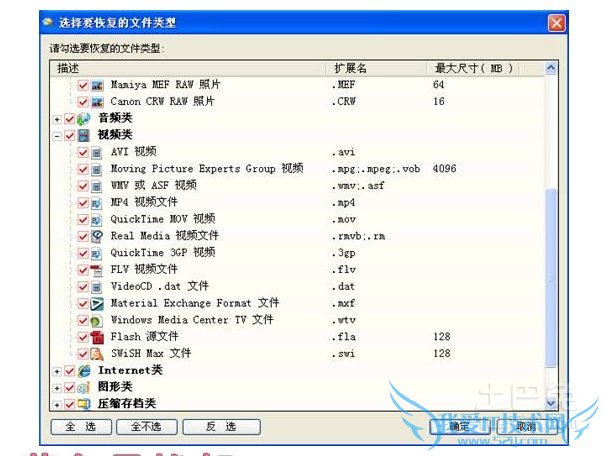605x456 pixels.
Task: Click the 描述 column header
Action: coord(188,68)
